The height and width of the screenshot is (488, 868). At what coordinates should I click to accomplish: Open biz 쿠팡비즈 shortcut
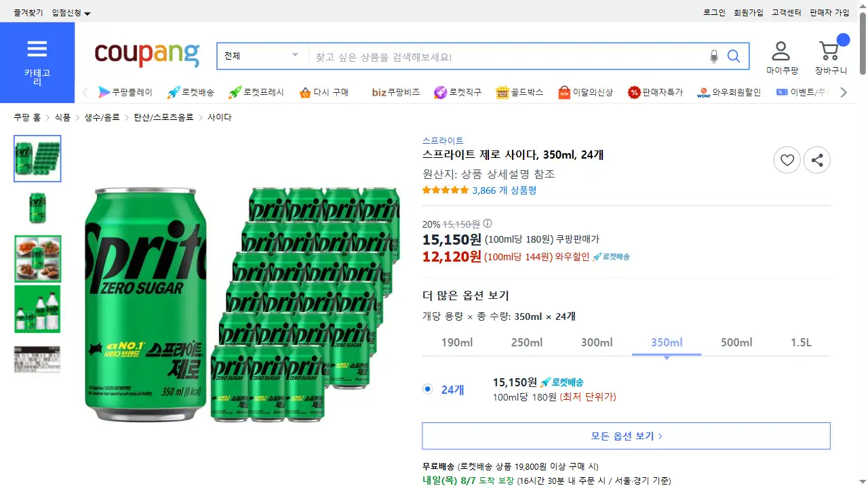click(396, 92)
